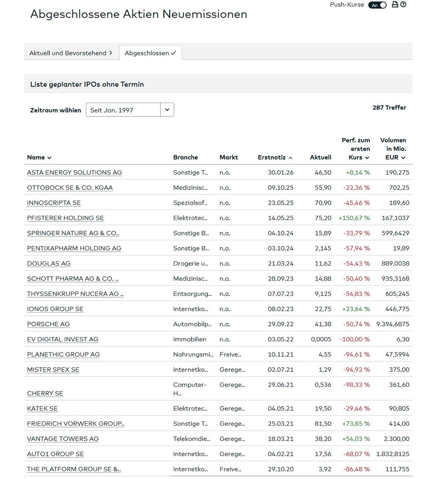Click the 287 Treffer result count

tap(389, 107)
